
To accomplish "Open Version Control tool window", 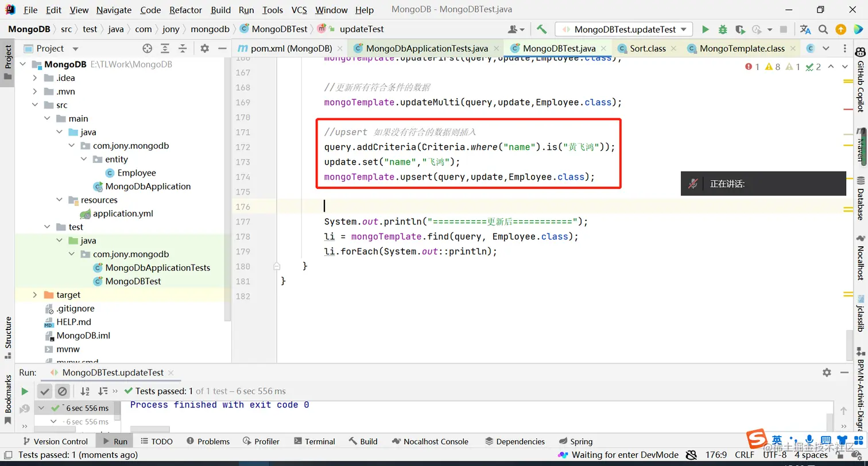I will [55, 441].
